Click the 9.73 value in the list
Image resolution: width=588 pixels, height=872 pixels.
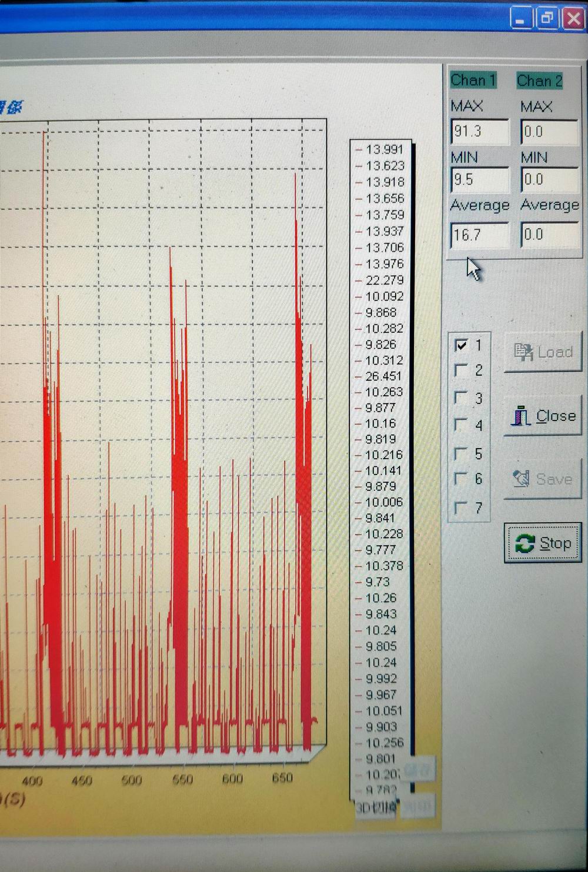pos(377,582)
